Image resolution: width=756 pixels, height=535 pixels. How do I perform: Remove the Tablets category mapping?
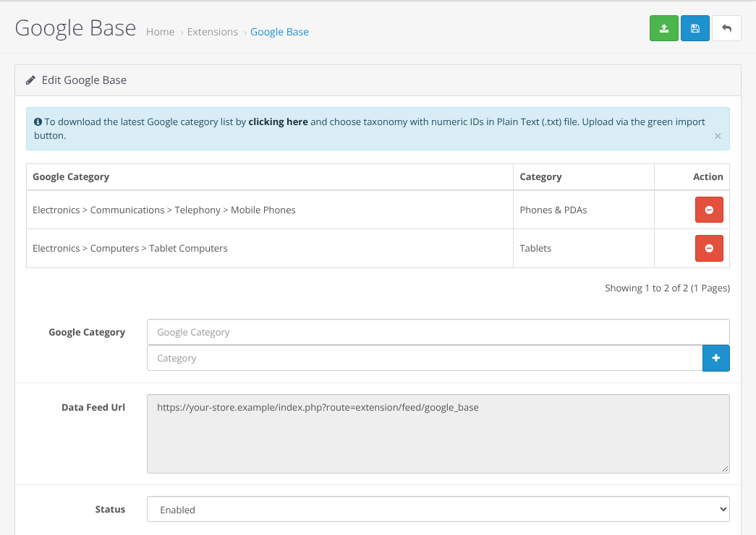709,248
